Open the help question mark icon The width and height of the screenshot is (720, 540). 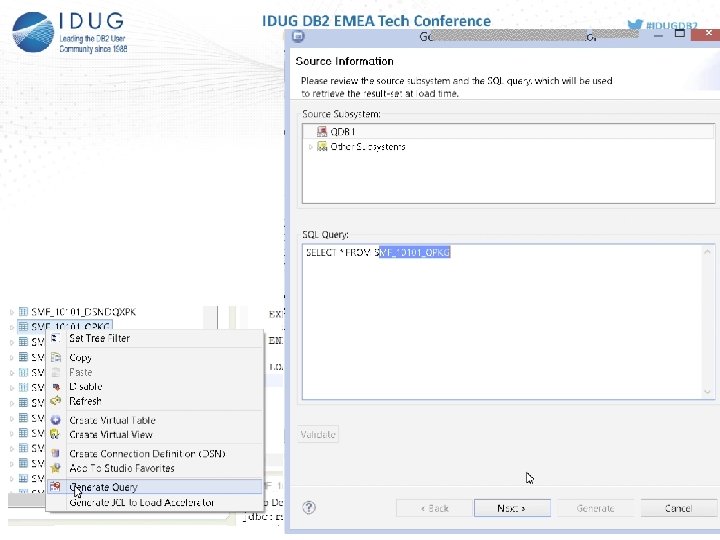[x=309, y=507]
